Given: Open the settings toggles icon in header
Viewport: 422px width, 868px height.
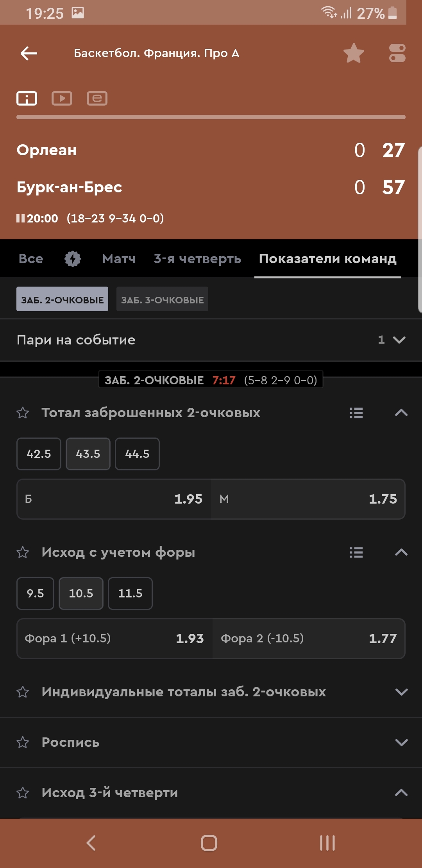Looking at the screenshot, I should (x=397, y=53).
